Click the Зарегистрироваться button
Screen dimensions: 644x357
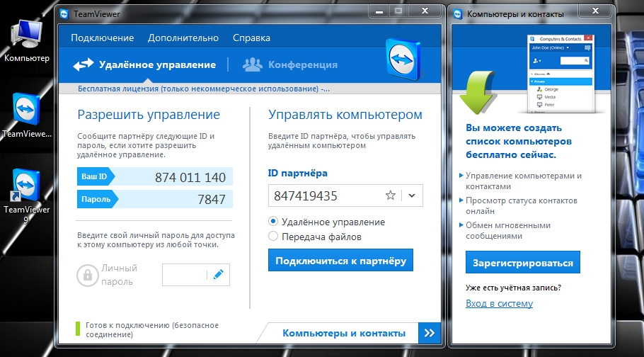tap(523, 262)
